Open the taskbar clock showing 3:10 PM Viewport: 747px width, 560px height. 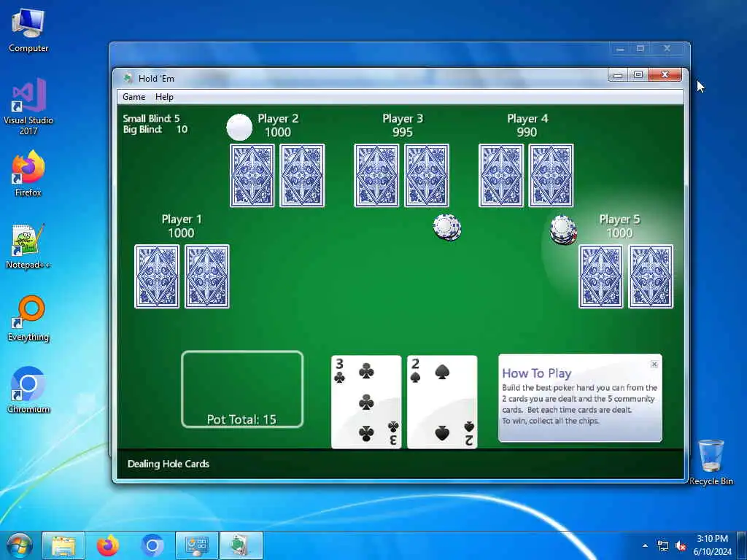712,545
